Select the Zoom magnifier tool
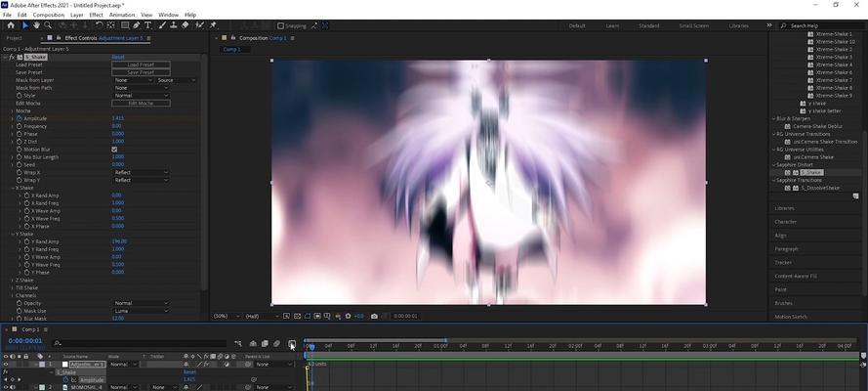The image size is (868, 391). point(48,25)
